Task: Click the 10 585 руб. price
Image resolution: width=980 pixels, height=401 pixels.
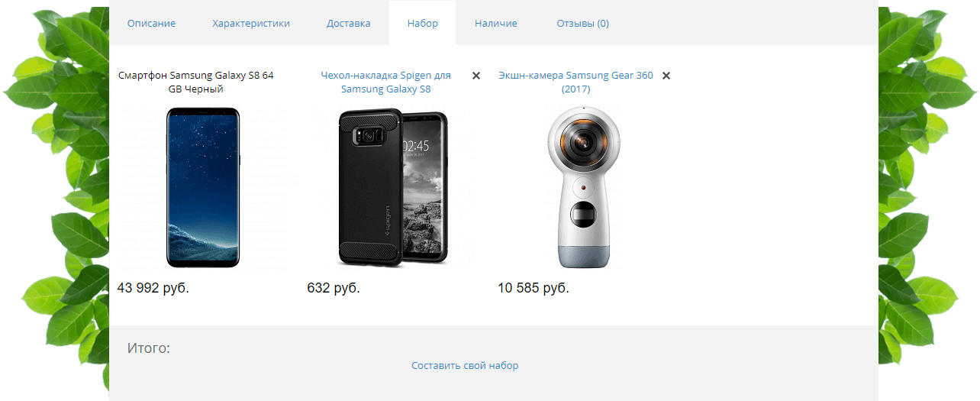Action: pyautogui.click(x=534, y=288)
